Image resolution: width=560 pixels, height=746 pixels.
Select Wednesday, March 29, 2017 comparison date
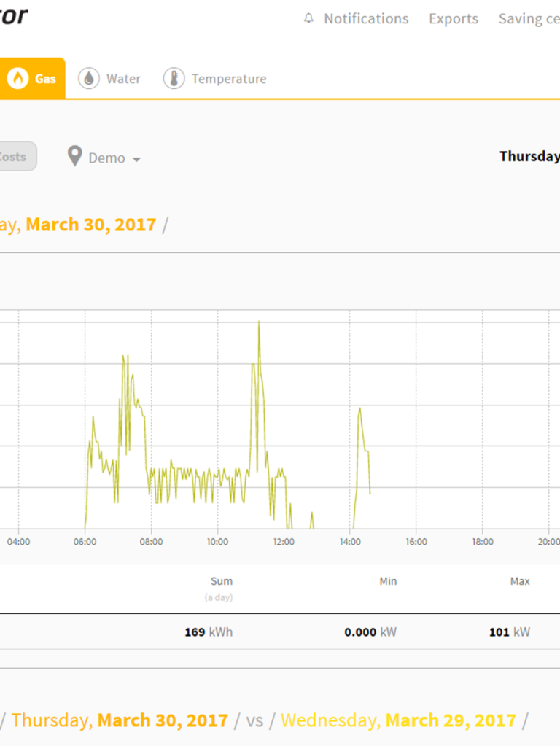tap(398, 720)
